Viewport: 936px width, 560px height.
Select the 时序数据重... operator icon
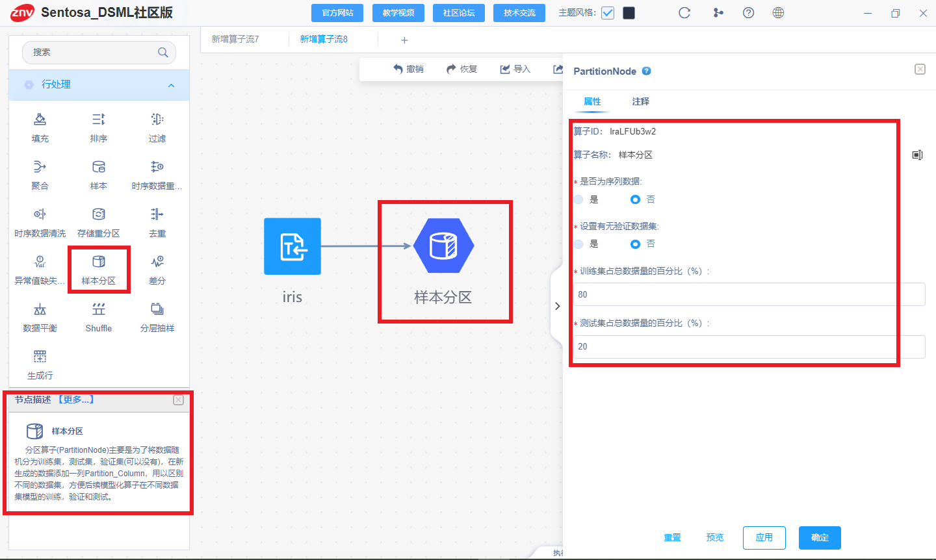(x=157, y=167)
